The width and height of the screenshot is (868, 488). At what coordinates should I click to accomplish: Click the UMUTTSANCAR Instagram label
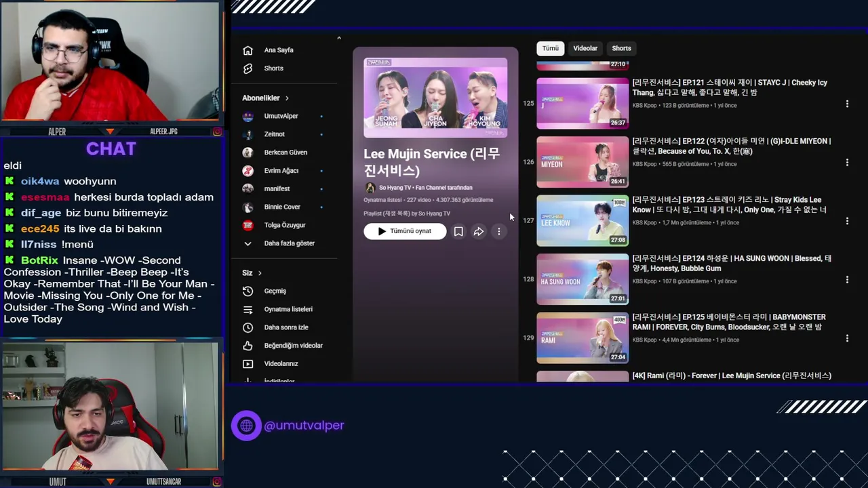point(163,482)
